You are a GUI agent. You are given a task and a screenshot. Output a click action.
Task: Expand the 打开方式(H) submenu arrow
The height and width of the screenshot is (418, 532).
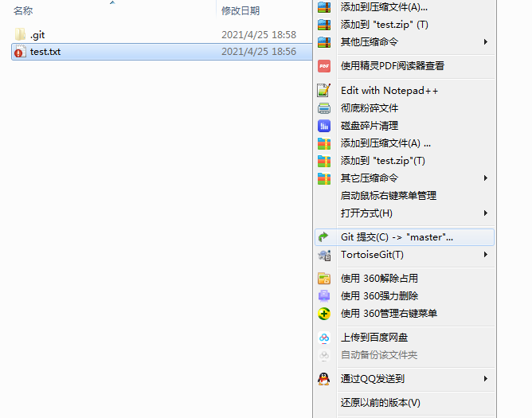coord(486,213)
